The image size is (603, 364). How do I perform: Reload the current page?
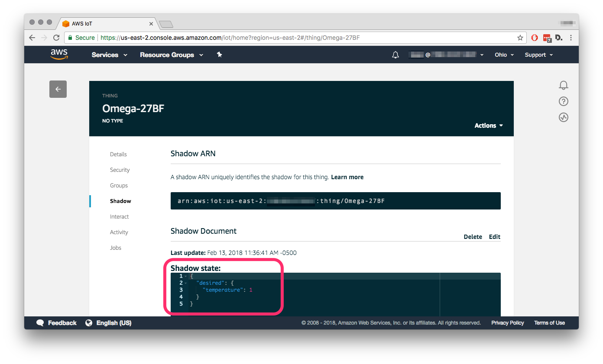point(56,38)
